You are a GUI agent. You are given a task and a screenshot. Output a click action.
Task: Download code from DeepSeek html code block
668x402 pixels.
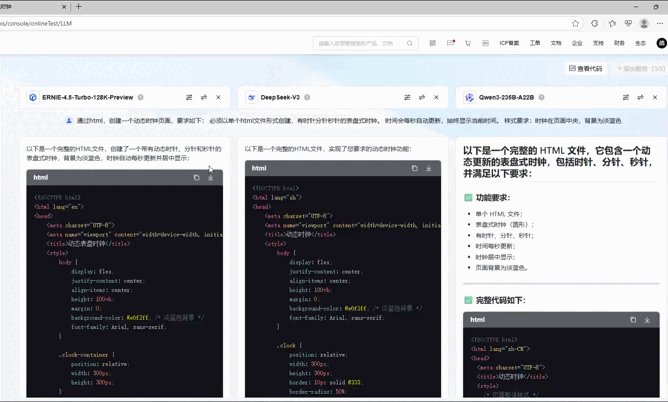point(429,168)
